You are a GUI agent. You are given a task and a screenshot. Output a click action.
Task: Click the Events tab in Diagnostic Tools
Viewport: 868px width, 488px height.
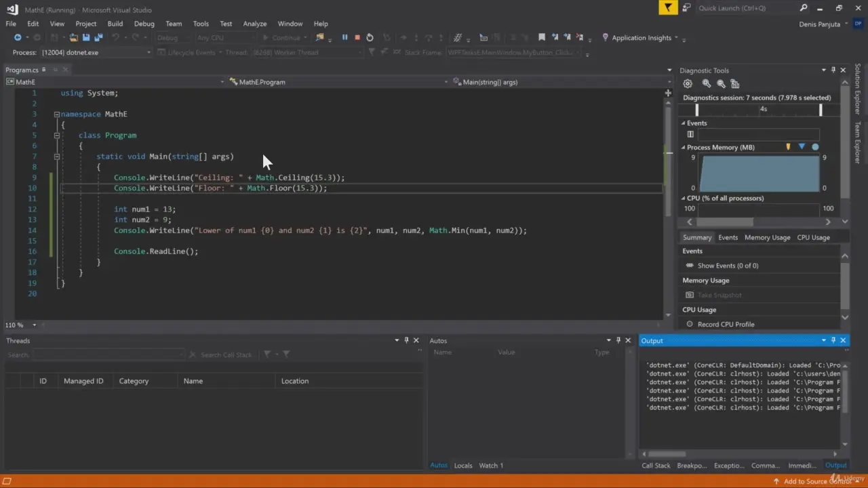coord(728,237)
